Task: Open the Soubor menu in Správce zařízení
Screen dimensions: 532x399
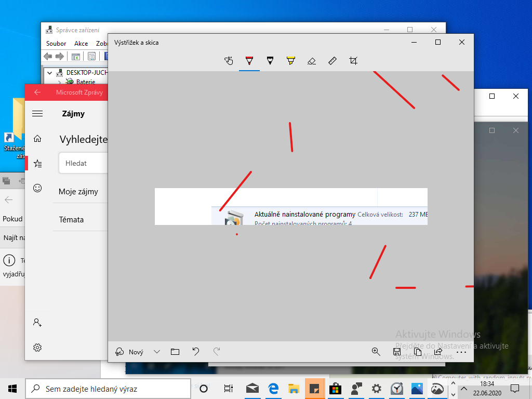Action: (56, 44)
